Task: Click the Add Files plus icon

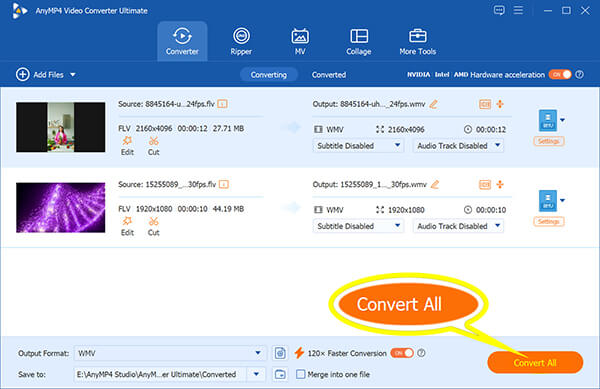Action: (23, 74)
